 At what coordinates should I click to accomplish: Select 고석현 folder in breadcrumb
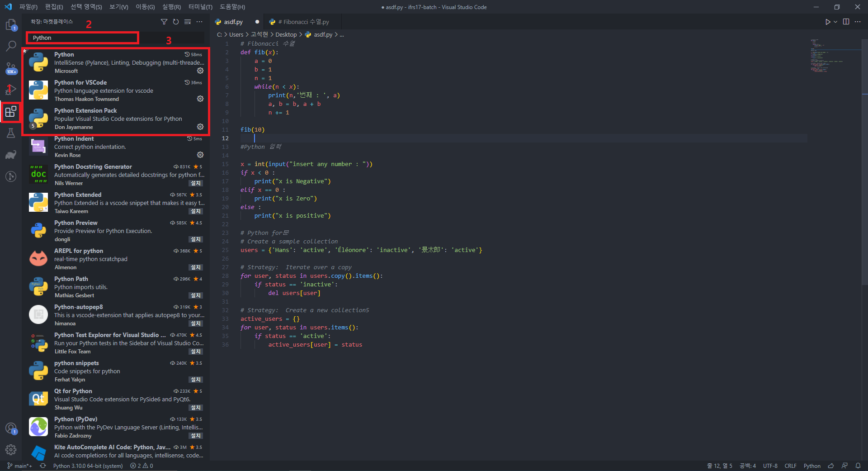click(x=259, y=35)
